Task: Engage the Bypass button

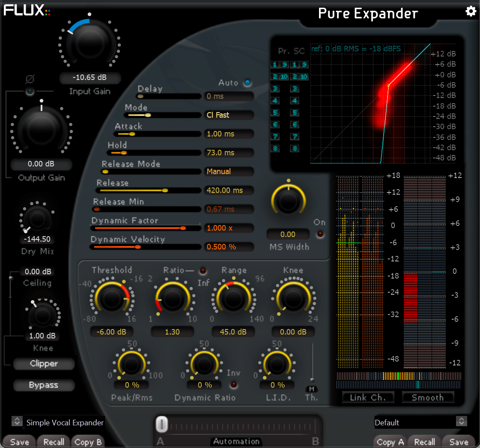Action: (43, 385)
